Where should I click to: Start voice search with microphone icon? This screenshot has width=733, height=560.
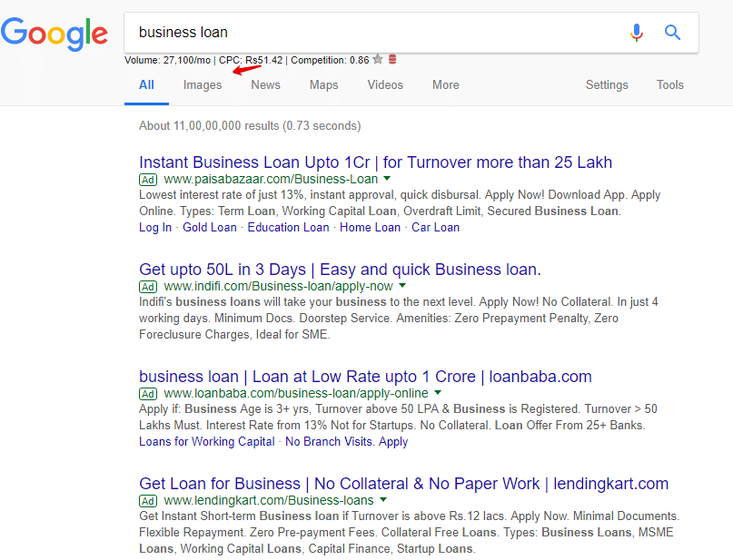(x=636, y=33)
